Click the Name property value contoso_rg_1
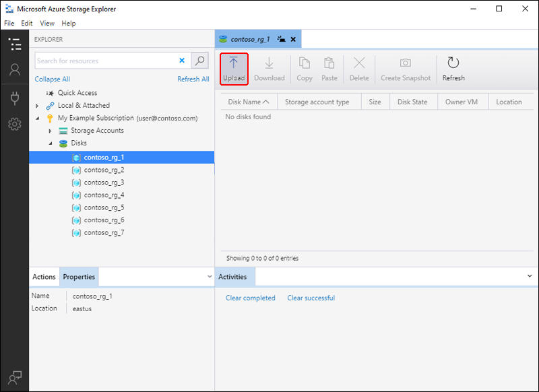 92,296
